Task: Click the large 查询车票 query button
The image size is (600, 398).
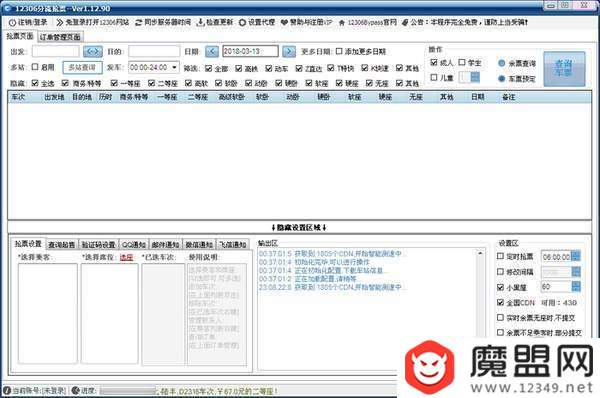Action: tap(564, 69)
